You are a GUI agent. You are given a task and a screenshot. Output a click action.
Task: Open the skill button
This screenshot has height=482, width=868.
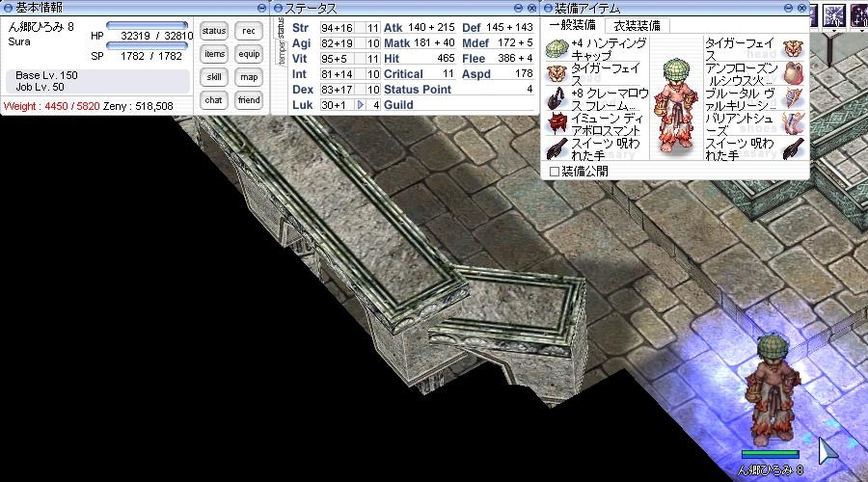click(214, 77)
